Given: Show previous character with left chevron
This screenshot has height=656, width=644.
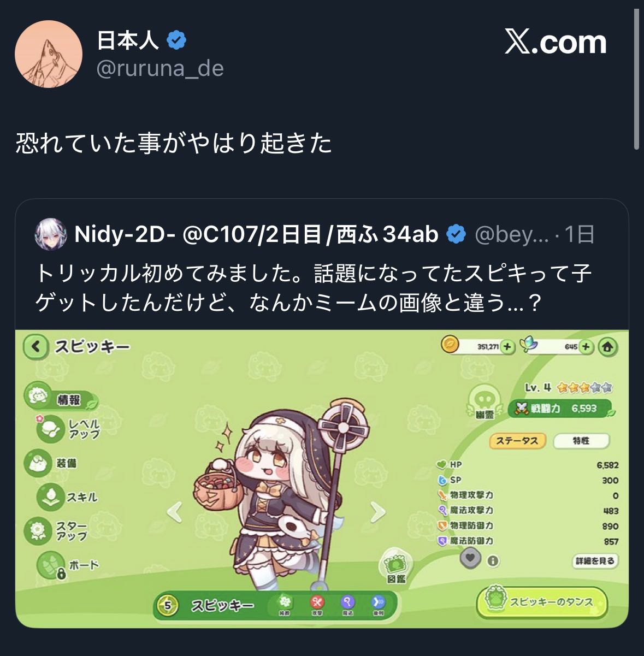Looking at the screenshot, I should point(174,512).
